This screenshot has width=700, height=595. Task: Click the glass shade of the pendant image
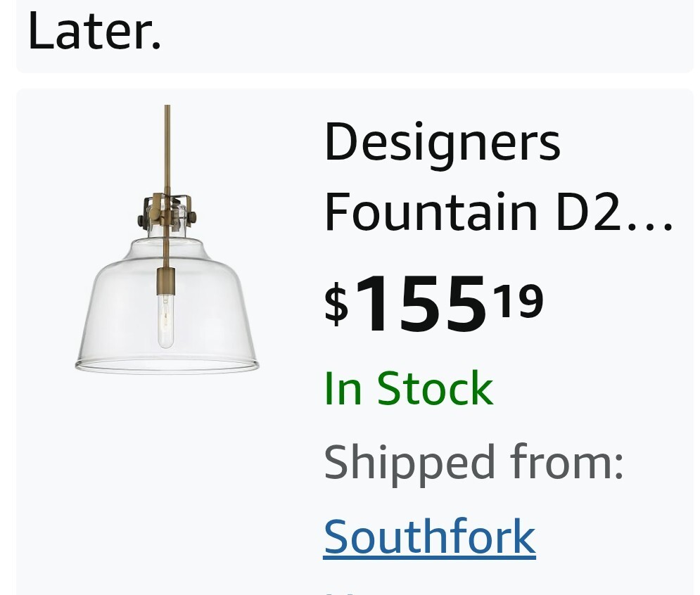coord(113,316)
